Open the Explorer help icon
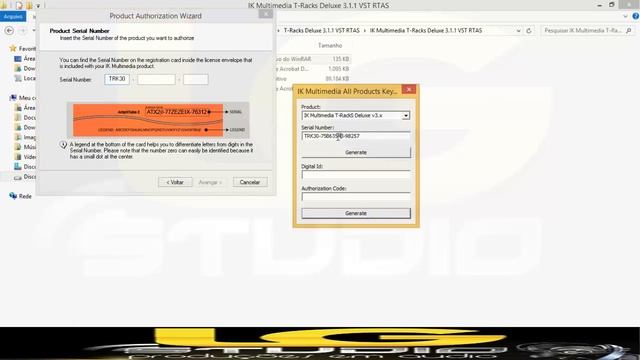The width and height of the screenshot is (640, 360). tap(636, 16)
